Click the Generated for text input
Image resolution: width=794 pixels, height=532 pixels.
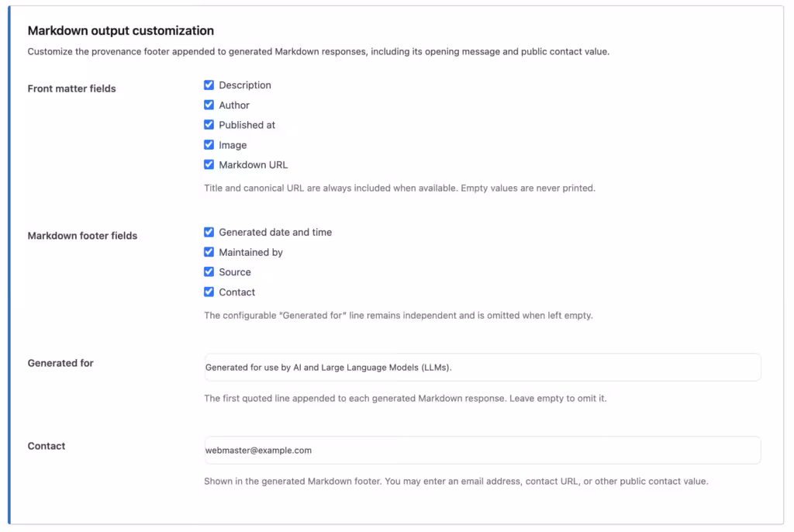pyautogui.click(x=482, y=368)
